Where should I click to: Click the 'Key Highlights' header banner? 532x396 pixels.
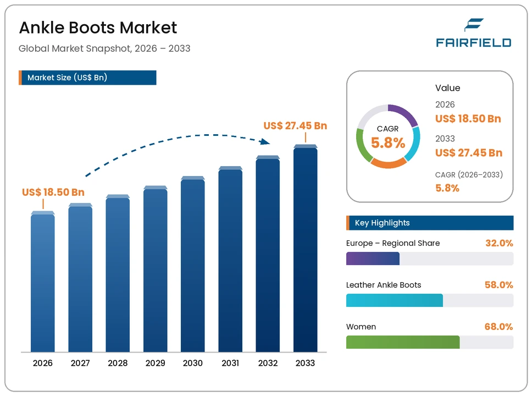tap(430, 223)
